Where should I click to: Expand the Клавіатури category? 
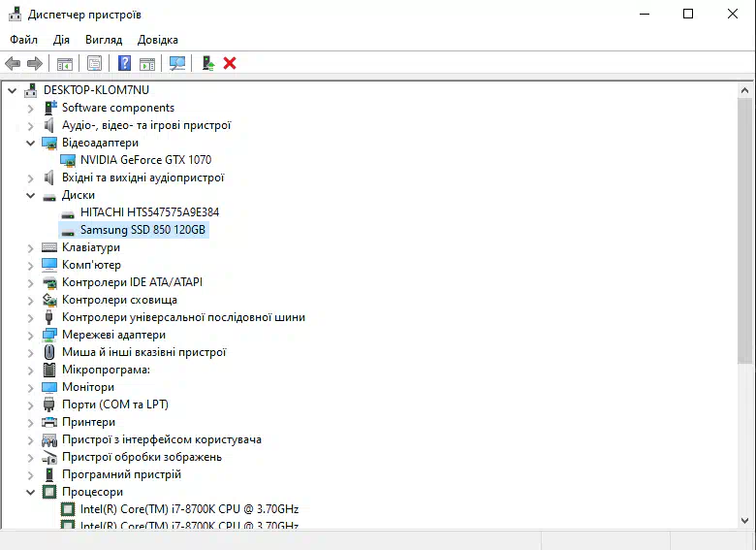[x=31, y=247]
